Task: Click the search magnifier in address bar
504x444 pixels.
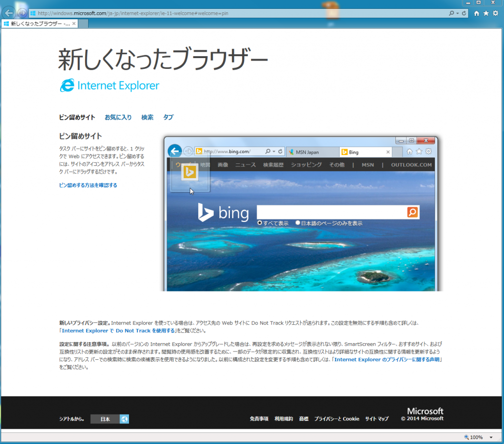Action: click(451, 13)
